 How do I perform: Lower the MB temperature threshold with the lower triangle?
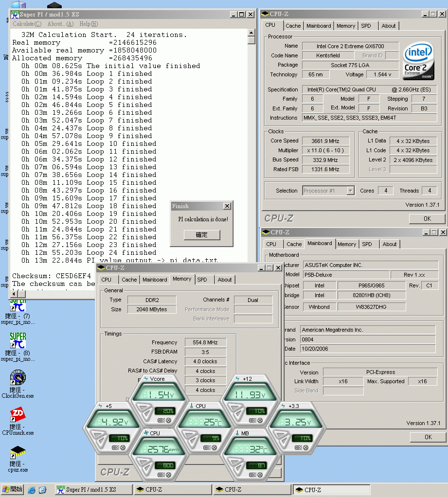pos(238,468)
